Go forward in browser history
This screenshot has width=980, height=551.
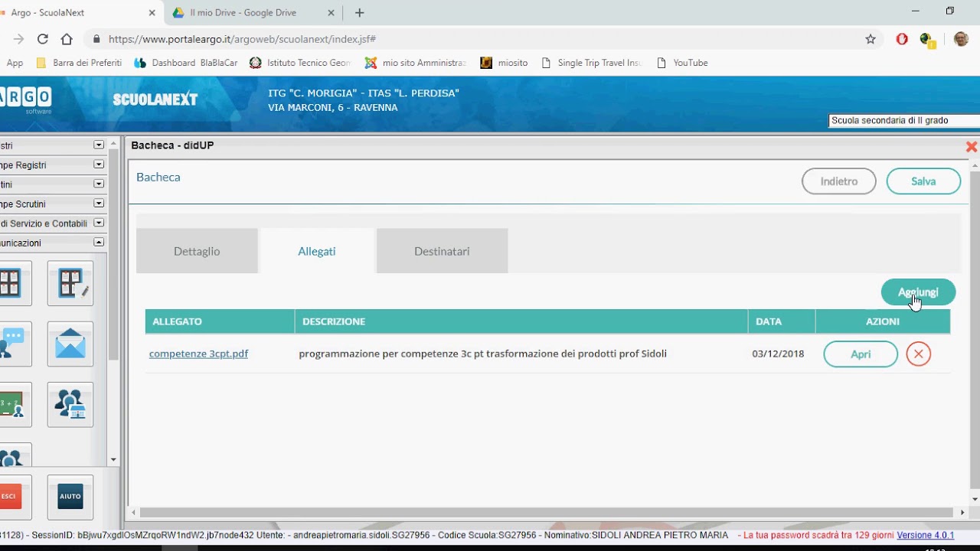click(18, 39)
